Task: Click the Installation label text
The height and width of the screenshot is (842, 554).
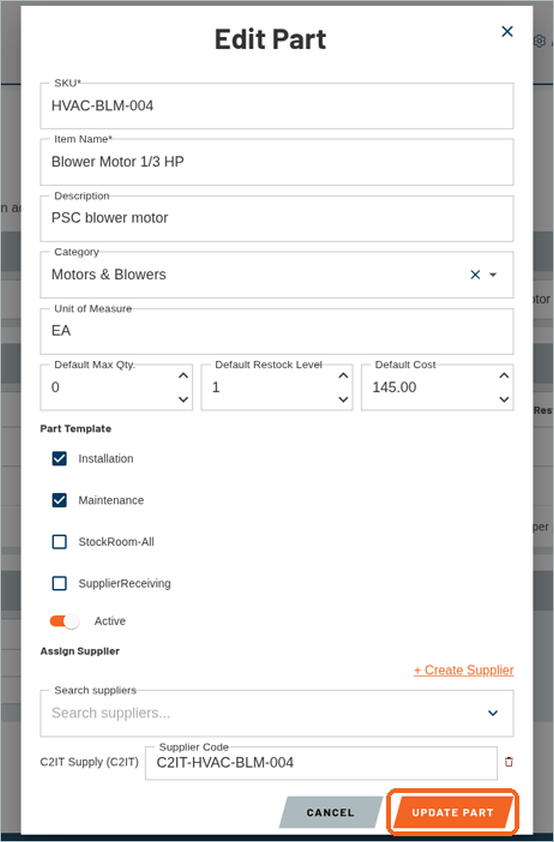Action: point(106,459)
